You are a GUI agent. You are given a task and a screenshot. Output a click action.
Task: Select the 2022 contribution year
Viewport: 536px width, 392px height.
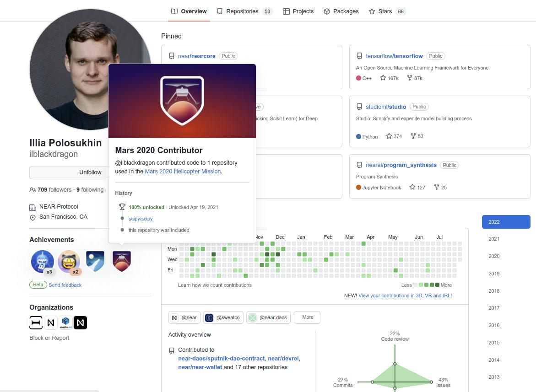pyautogui.click(x=506, y=222)
